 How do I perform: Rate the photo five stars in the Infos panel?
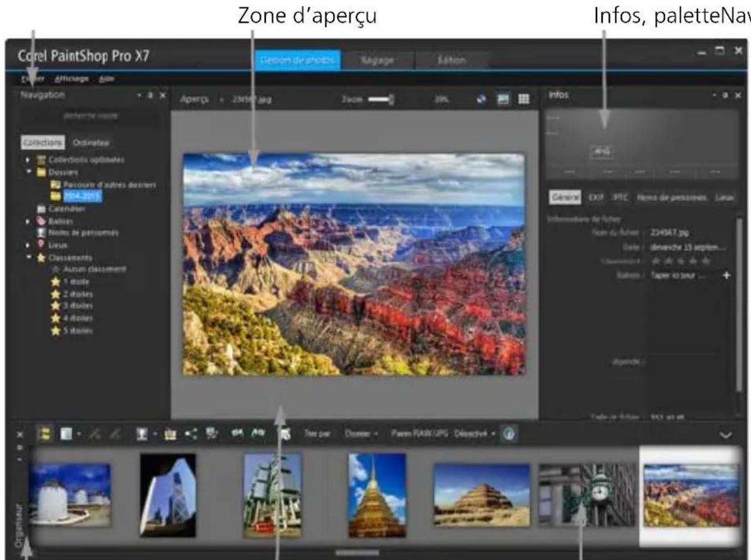click(707, 260)
